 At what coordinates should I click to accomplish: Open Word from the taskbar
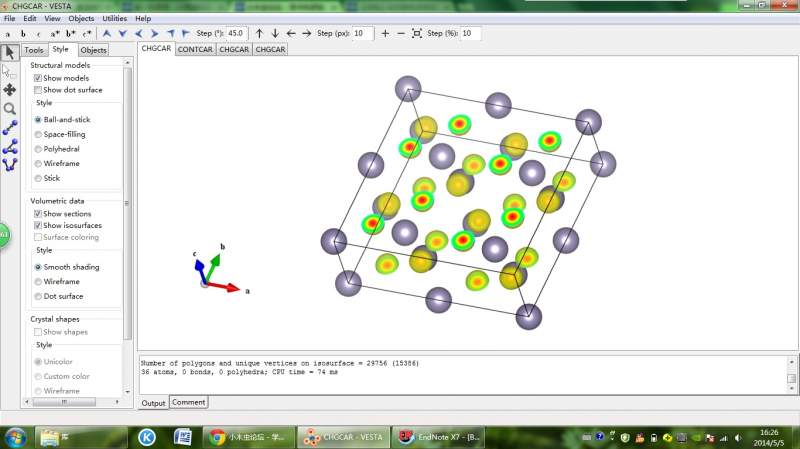pos(183,437)
